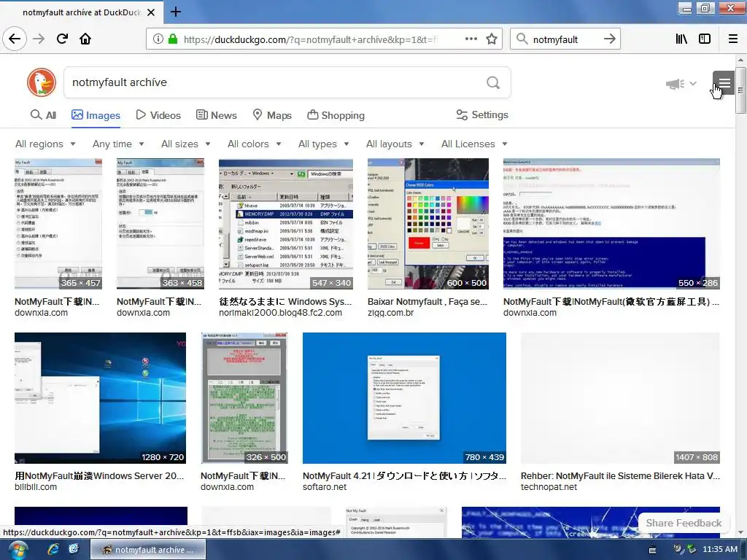Screen dimensions: 747x560
Task: Open the Maps tab
Action: [272, 115]
